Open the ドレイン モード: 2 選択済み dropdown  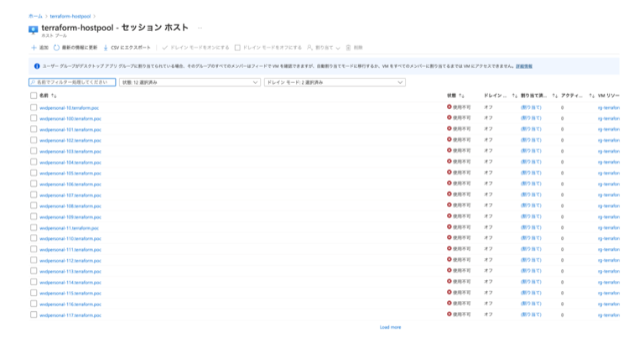coord(335,82)
